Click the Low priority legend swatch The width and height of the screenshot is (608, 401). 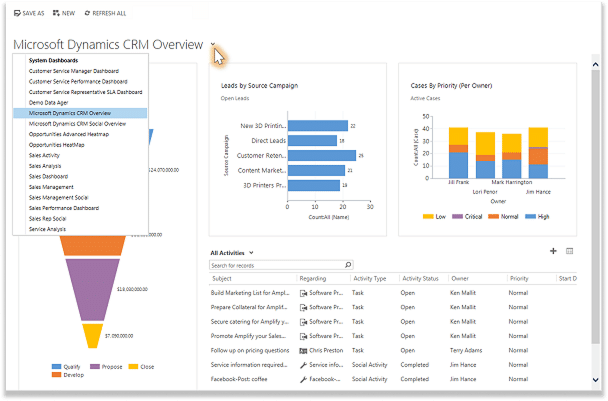[428, 216]
